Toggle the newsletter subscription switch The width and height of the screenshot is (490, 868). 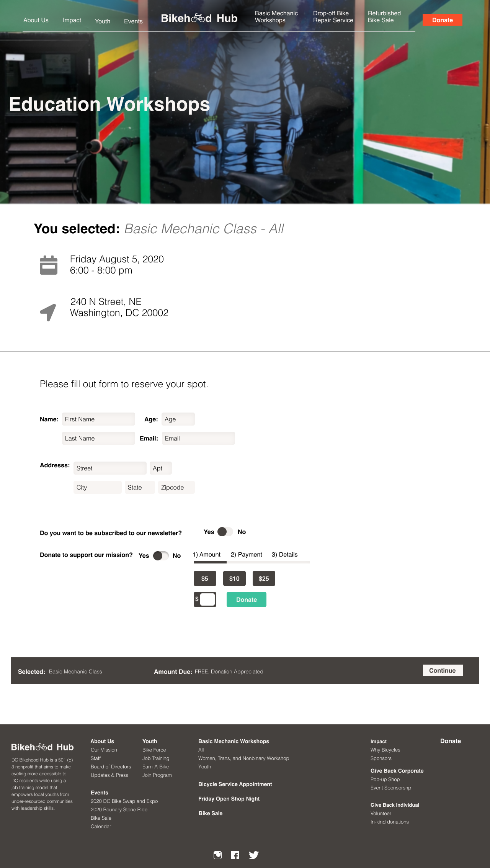click(x=225, y=532)
